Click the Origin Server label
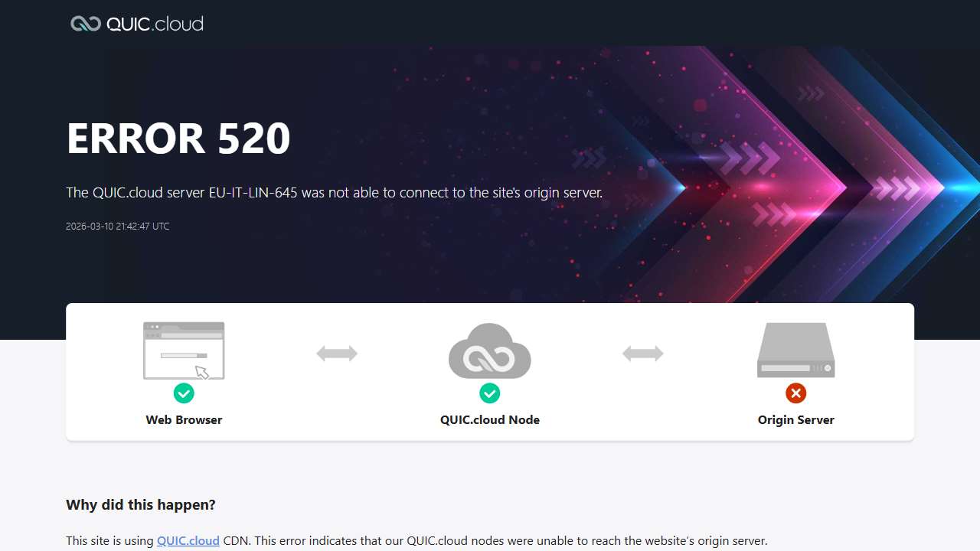This screenshot has width=980, height=551. pos(796,419)
